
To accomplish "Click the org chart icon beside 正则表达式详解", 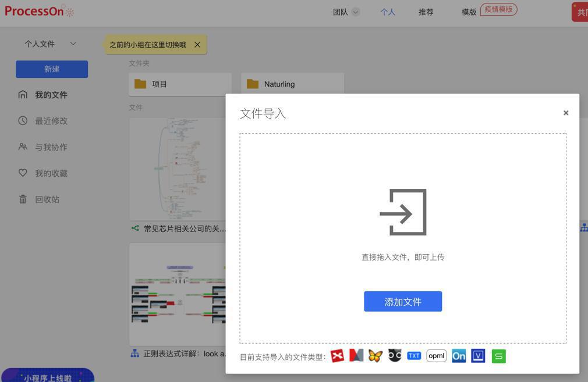I will [135, 353].
